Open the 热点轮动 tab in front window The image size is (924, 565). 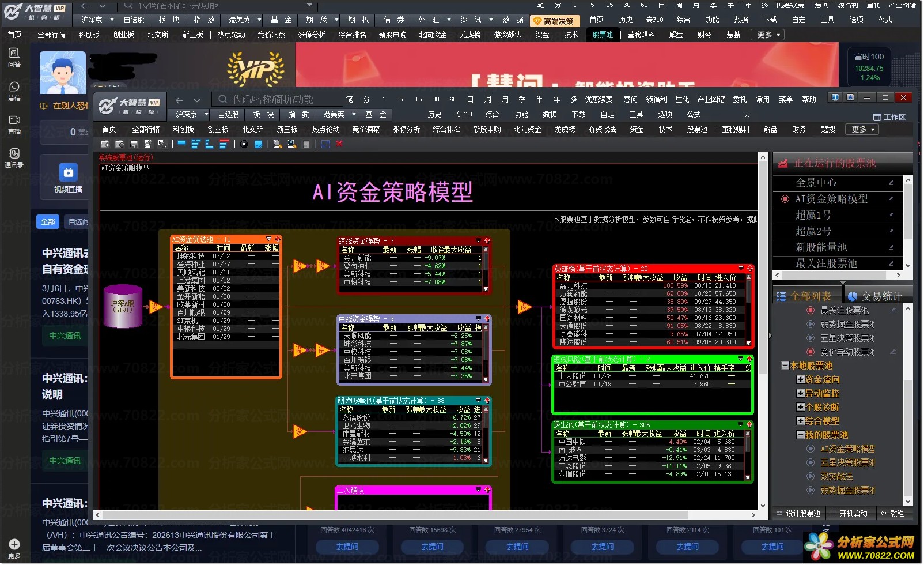click(x=326, y=129)
